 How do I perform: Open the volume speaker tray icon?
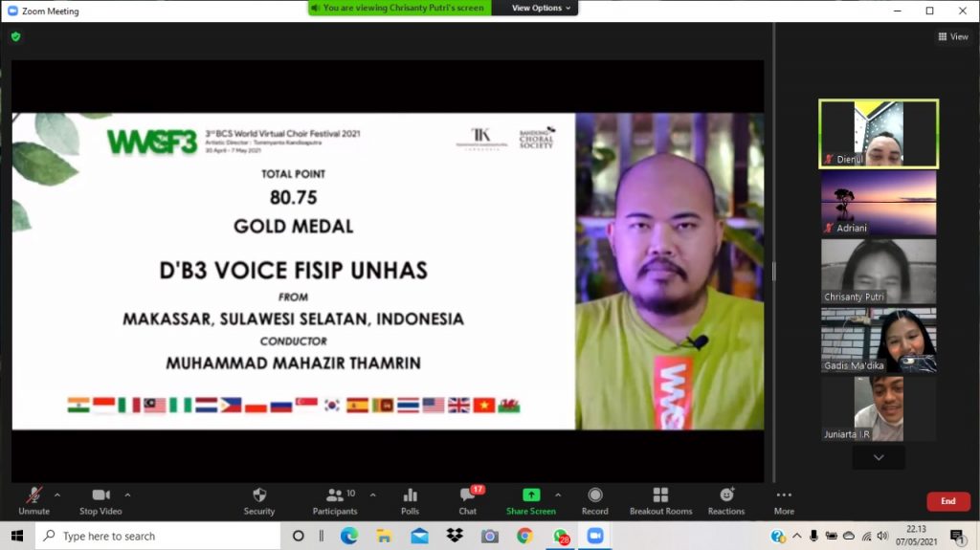click(882, 536)
